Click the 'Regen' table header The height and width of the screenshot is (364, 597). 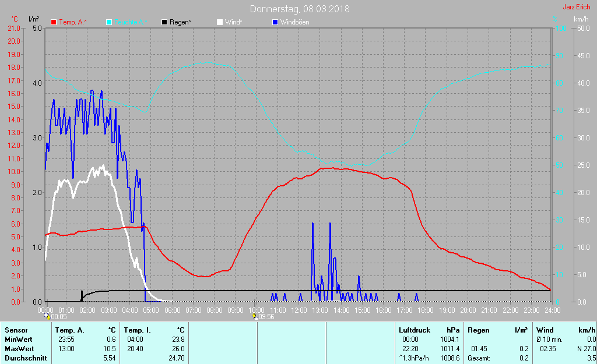478,330
